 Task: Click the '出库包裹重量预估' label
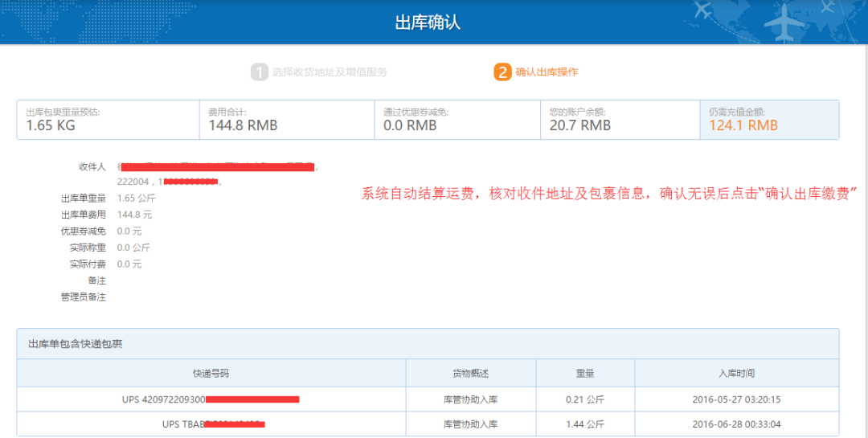[63, 113]
